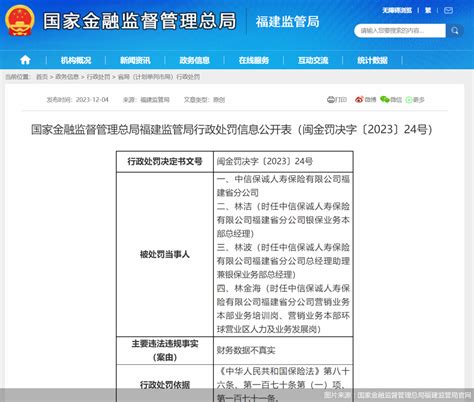Image resolution: width=474 pixels, height=402 pixels.
Task: Open the 互动交流 menu
Action: click(313, 60)
